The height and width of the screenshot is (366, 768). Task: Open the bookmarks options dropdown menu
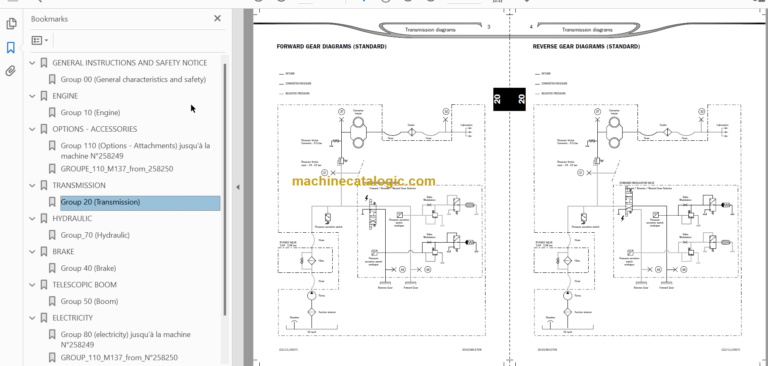coord(40,40)
